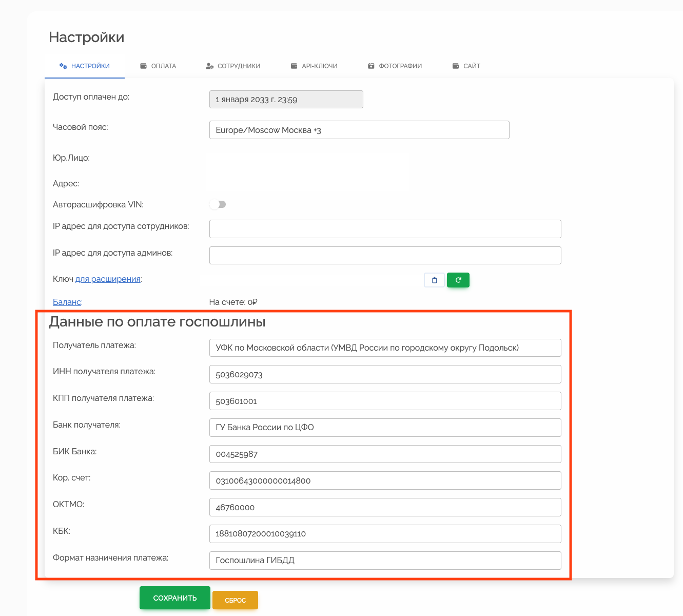Screen dimensions: 683x616
Task: Click the КПП получателя платежа field
Action: click(x=385, y=401)
